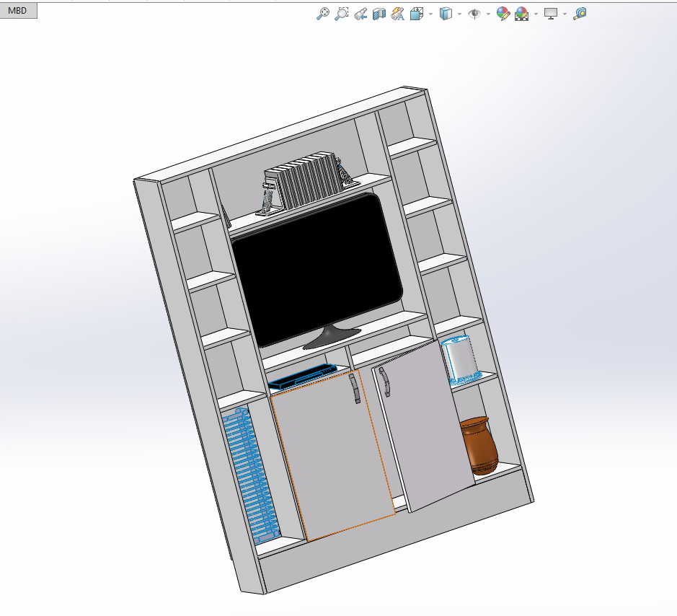This screenshot has height=616, width=677.
Task: Toggle the Section View tool
Action: point(379,14)
